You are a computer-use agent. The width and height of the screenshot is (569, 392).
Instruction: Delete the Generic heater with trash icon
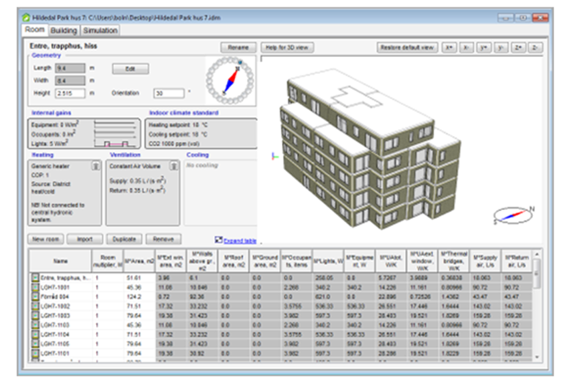coord(96,167)
